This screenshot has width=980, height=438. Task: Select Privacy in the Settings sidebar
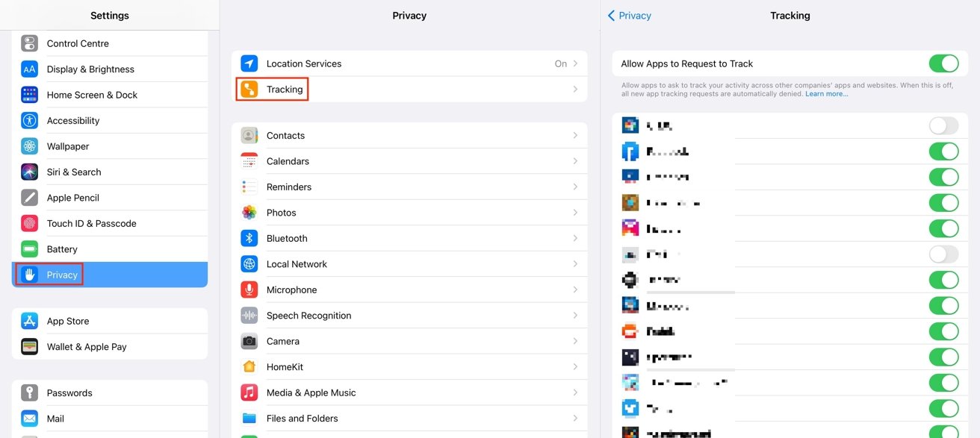point(110,275)
